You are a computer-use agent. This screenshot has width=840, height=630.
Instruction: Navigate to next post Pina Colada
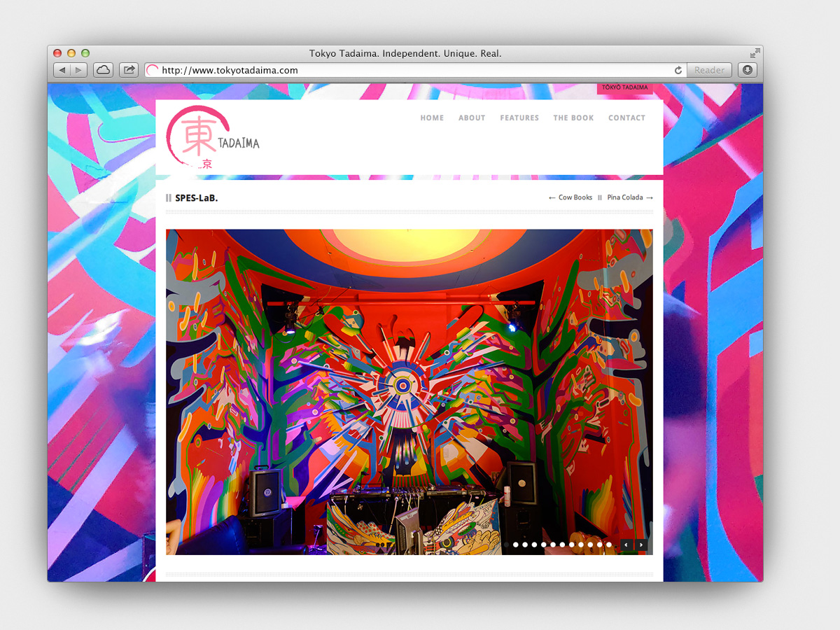630,198
